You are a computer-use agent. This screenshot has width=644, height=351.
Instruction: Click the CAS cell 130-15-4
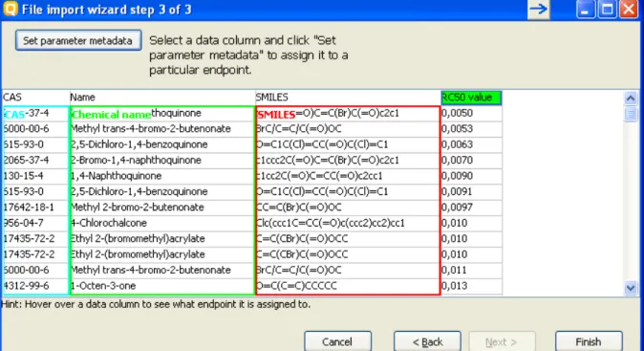[35, 176]
